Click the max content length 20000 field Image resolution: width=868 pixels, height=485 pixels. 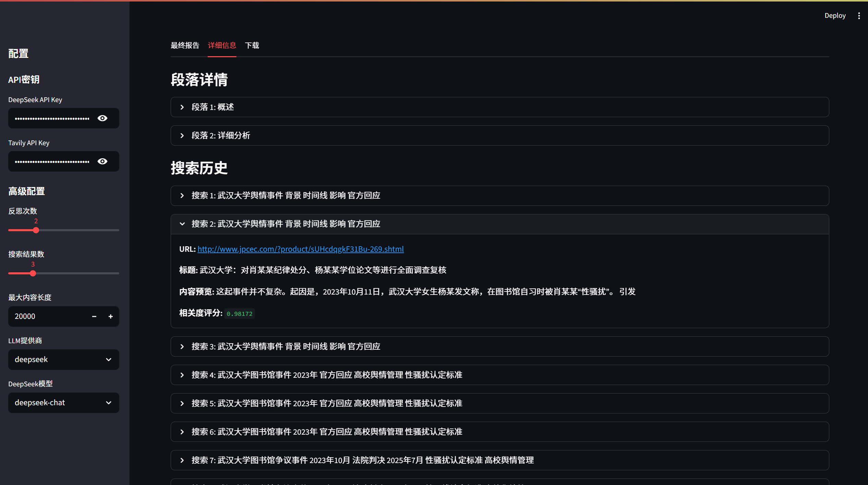48,316
